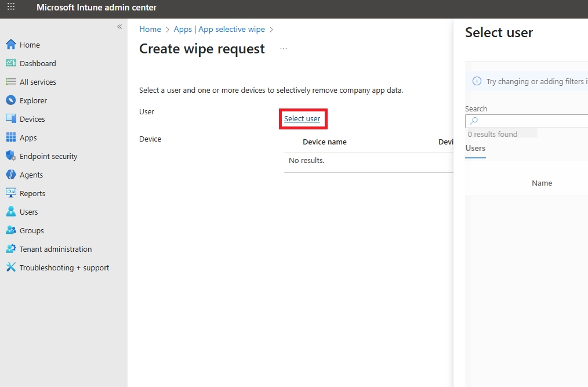The width and height of the screenshot is (588, 387).
Task: Open Users from the sidebar
Action: pyautogui.click(x=28, y=212)
